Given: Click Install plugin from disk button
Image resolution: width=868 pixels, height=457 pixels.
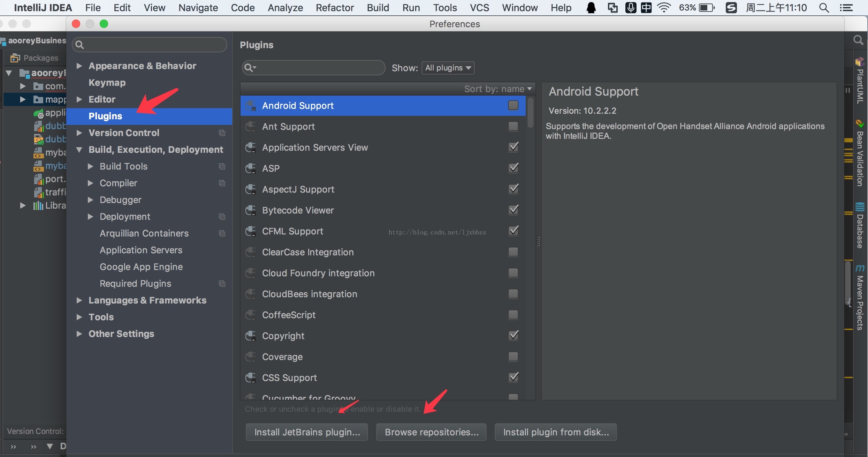Looking at the screenshot, I should (556, 432).
